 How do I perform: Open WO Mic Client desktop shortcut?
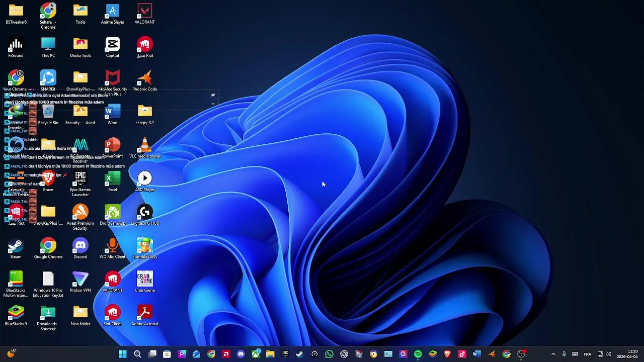tap(112, 249)
